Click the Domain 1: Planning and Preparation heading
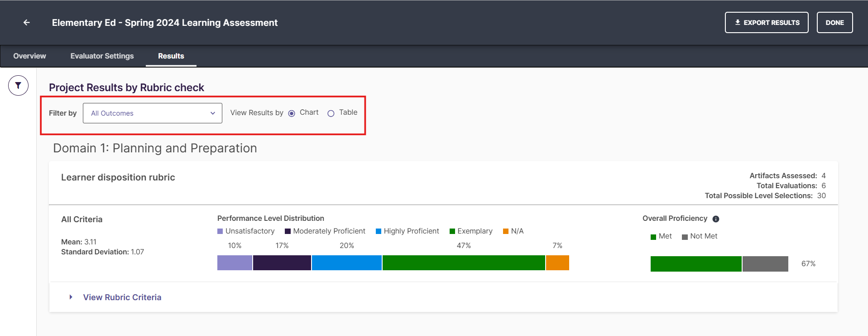The height and width of the screenshot is (336, 868). pyautogui.click(x=155, y=148)
